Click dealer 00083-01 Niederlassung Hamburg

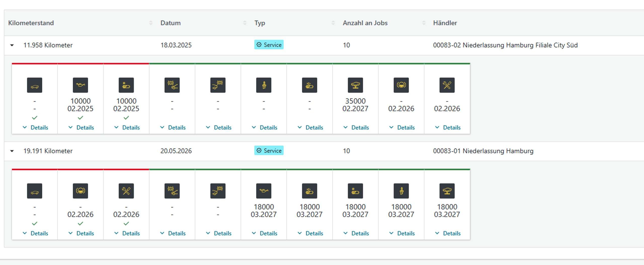click(483, 151)
